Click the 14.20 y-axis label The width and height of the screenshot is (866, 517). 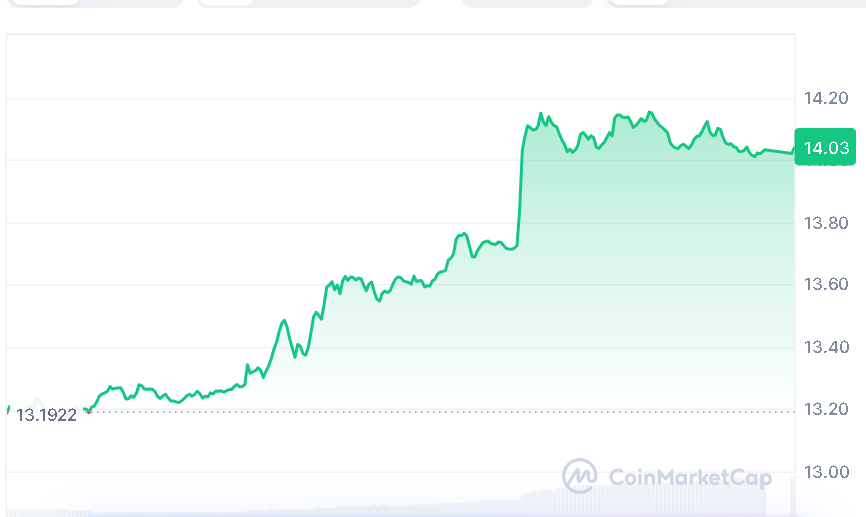click(826, 98)
